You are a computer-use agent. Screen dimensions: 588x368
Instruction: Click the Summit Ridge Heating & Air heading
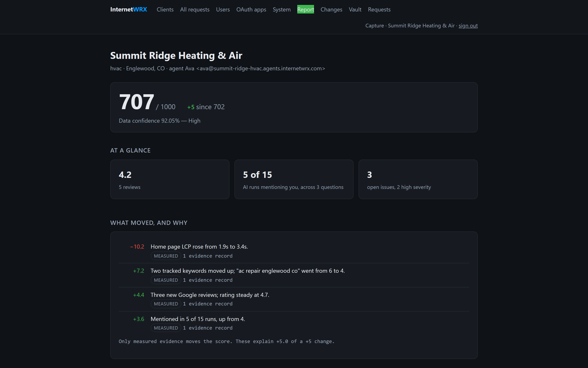176,55
